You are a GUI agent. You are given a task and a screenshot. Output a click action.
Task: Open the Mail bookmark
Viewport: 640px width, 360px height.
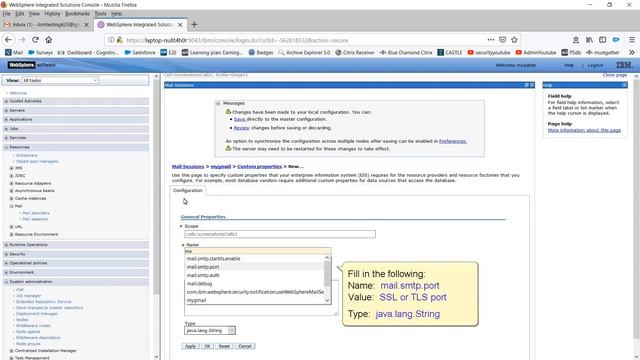(14, 52)
